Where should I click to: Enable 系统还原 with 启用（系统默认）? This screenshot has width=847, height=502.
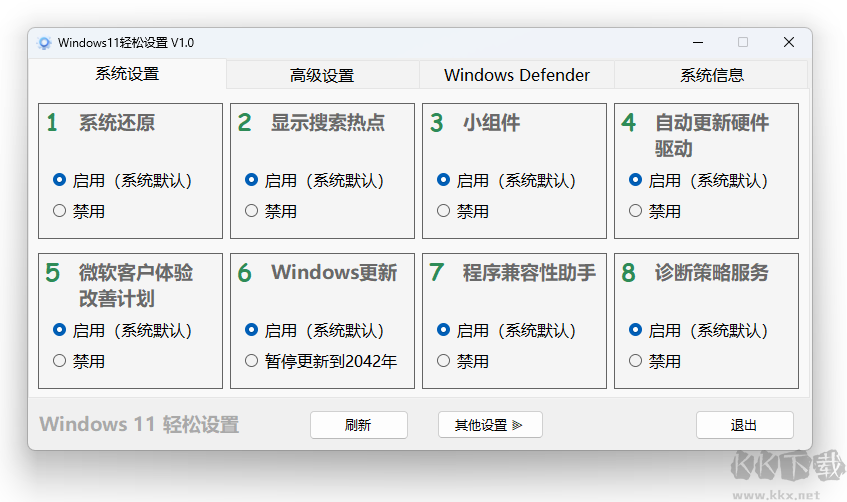pyautogui.click(x=59, y=181)
